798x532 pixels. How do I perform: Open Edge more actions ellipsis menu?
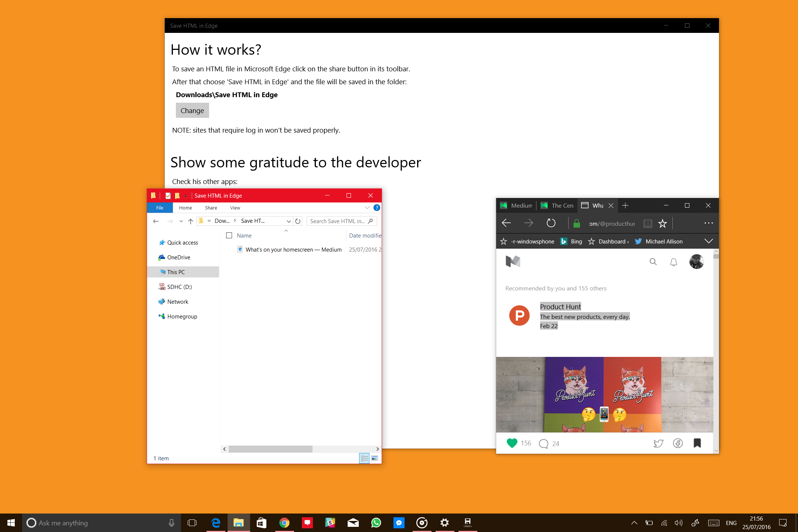coord(708,223)
